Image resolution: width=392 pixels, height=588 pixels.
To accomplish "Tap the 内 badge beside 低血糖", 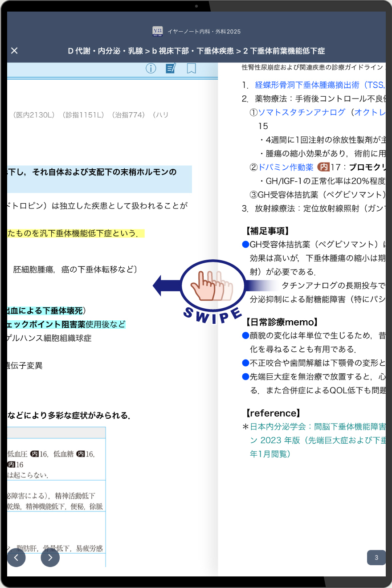I will 80,454.
